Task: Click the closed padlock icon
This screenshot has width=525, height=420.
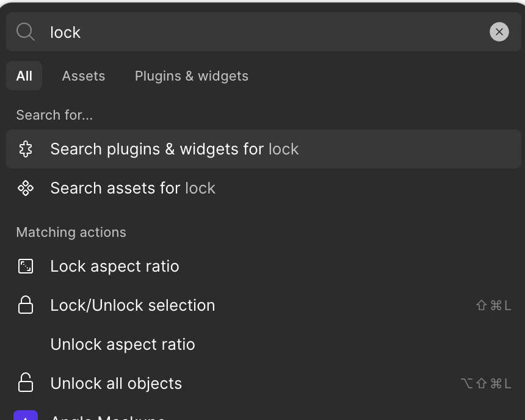Action: (x=26, y=305)
